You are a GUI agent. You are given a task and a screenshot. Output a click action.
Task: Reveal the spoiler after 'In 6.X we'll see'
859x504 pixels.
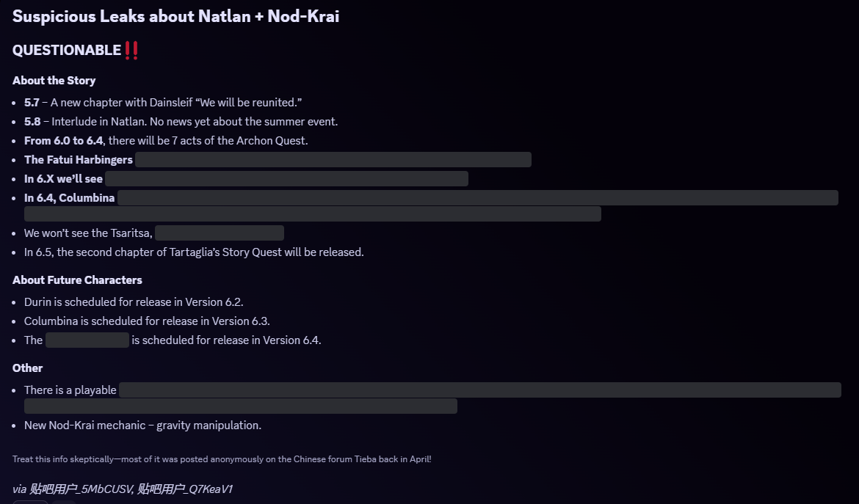coord(286,179)
